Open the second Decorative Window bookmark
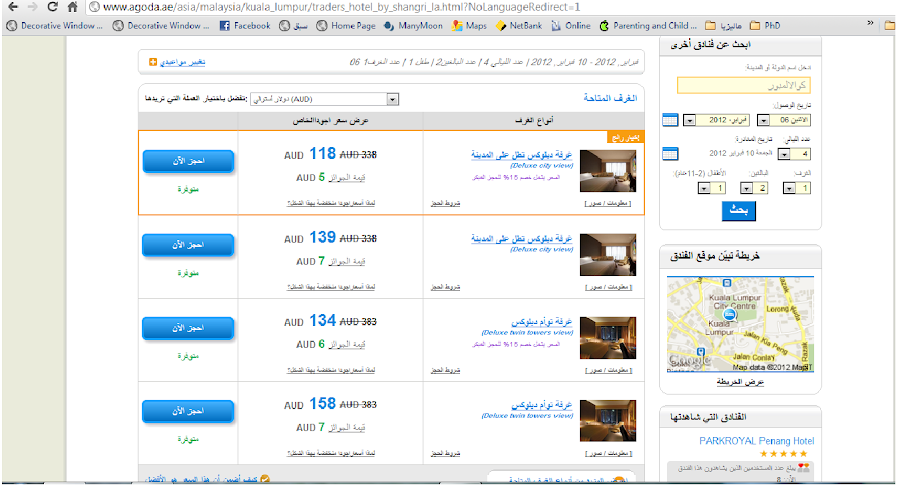This screenshot has width=912, height=485. coord(161,26)
